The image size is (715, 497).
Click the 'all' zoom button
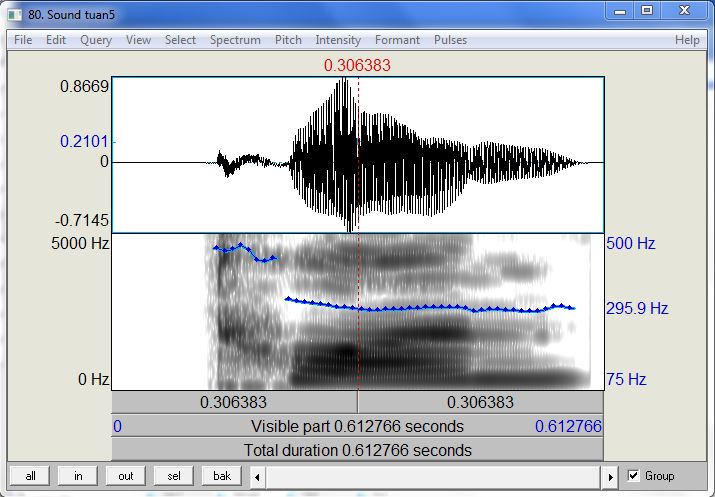point(30,476)
